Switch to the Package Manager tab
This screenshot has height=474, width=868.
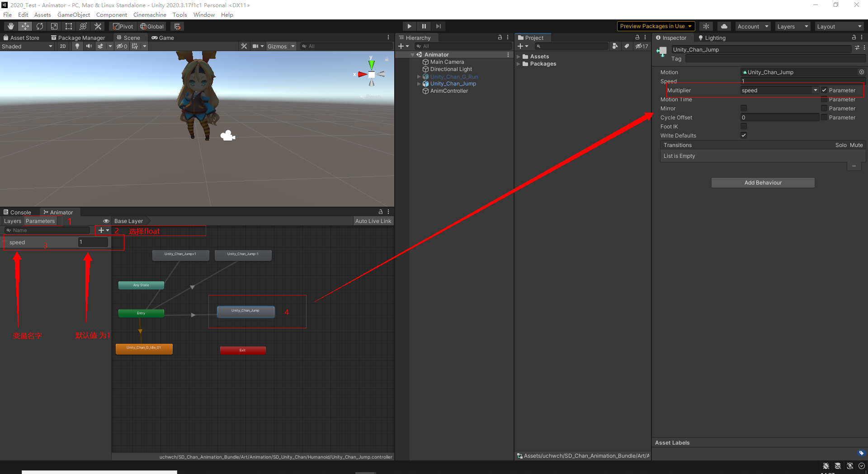coord(78,38)
